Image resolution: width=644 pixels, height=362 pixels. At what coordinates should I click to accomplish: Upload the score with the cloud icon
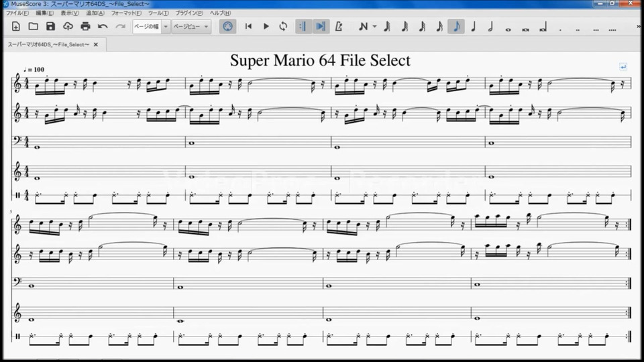pyautogui.click(x=68, y=27)
